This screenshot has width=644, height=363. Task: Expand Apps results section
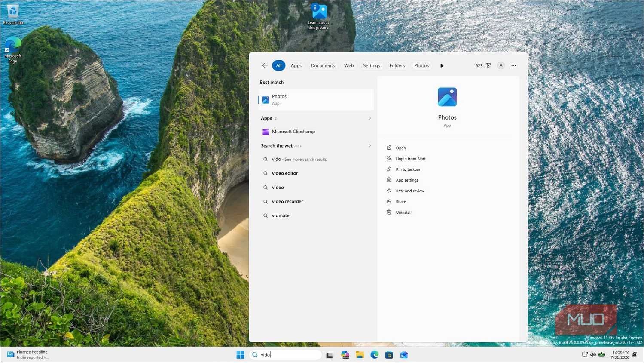click(x=369, y=118)
